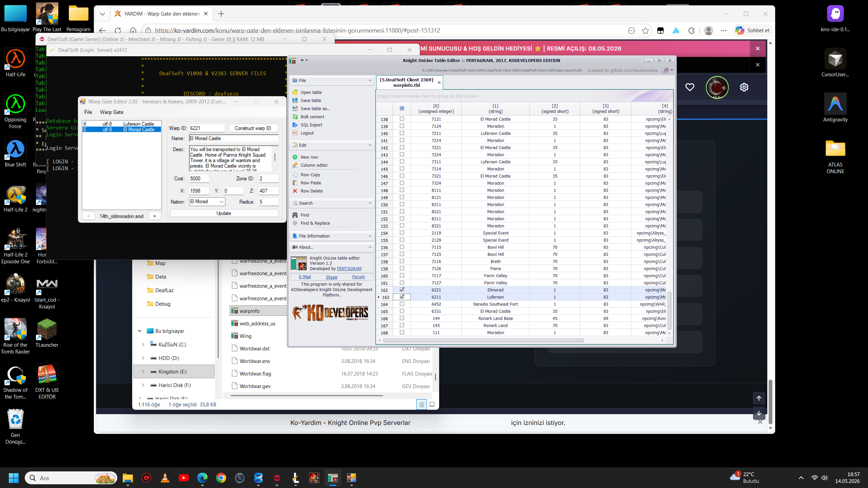Click VLC icon in taskbar
This screenshot has height=488, width=868.
(x=165, y=478)
